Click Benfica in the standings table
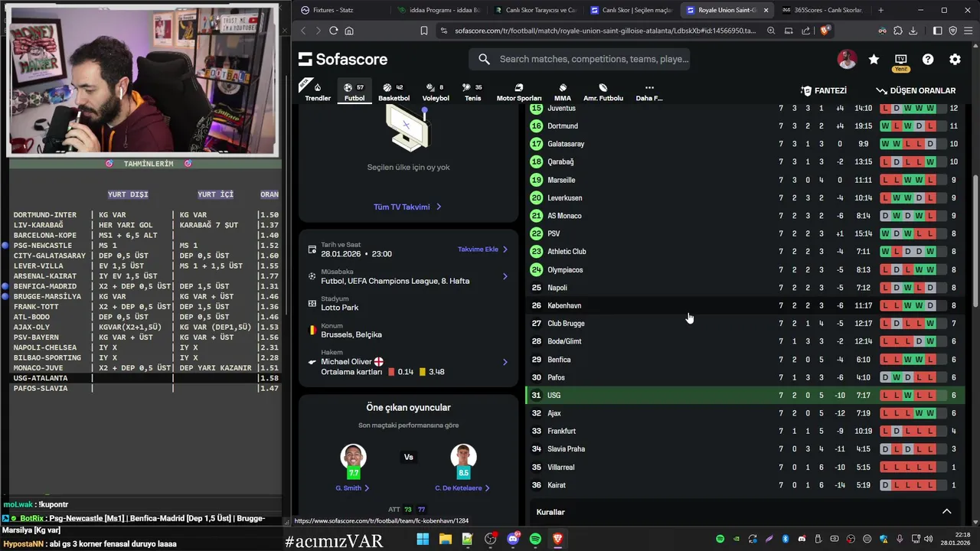Image resolution: width=980 pixels, height=551 pixels. tap(744, 360)
